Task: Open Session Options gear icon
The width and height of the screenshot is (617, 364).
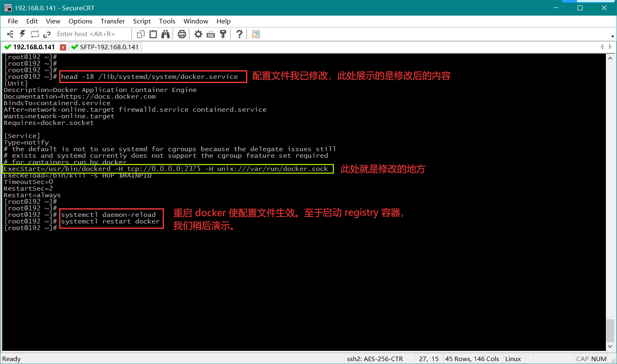Action: coord(198,34)
